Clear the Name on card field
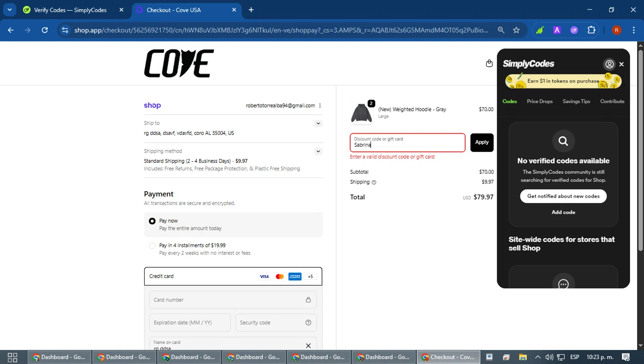The width and height of the screenshot is (644, 364). (308, 346)
